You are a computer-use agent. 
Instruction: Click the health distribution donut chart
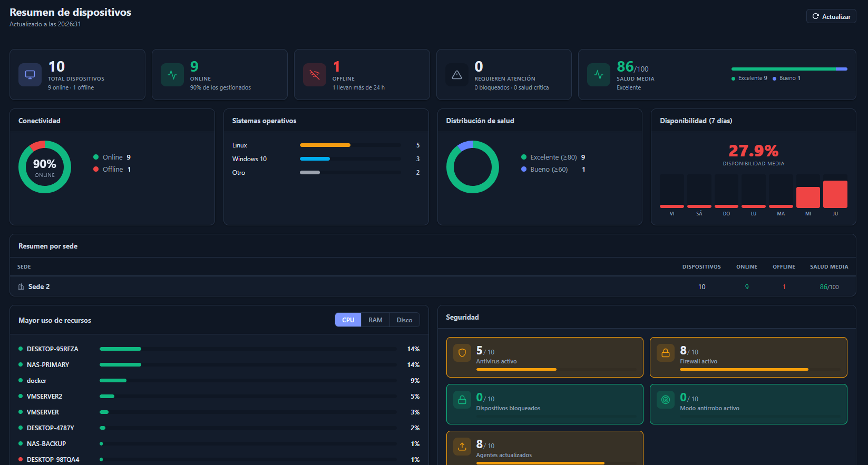click(473, 167)
